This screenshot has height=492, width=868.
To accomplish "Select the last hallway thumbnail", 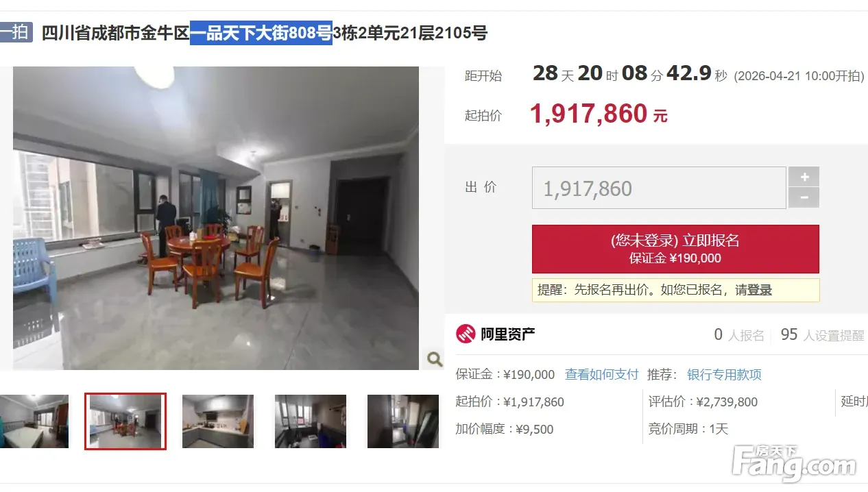I will click(403, 421).
